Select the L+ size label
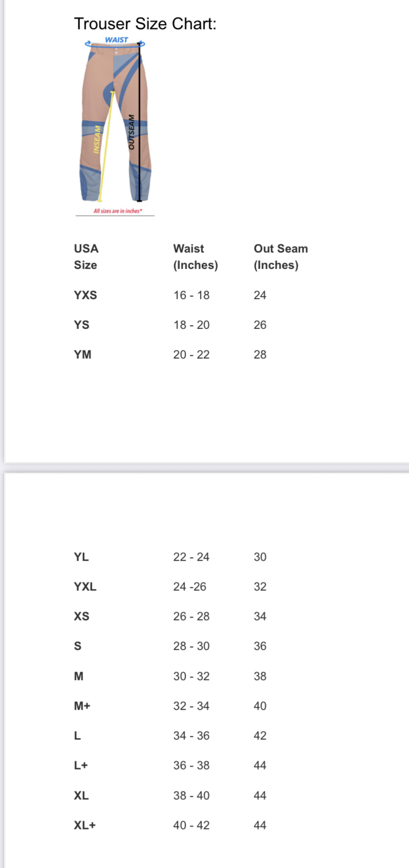This screenshot has width=409, height=868. pyautogui.click(x=81, y=765)
